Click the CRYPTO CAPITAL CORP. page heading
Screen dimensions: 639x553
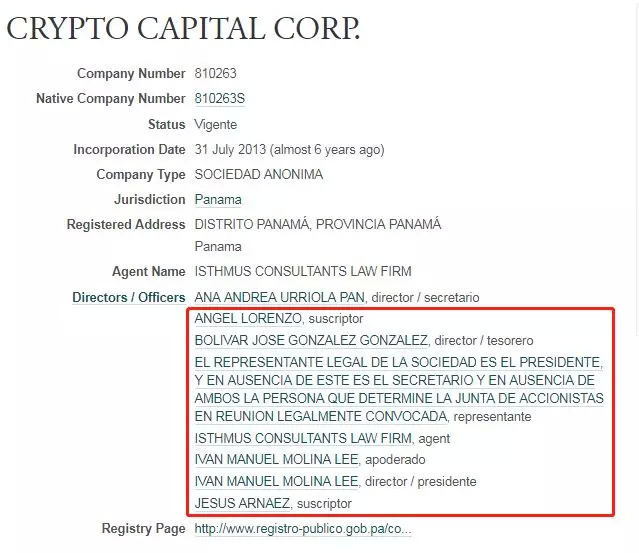pyautogui.click(x=183, y=29)
